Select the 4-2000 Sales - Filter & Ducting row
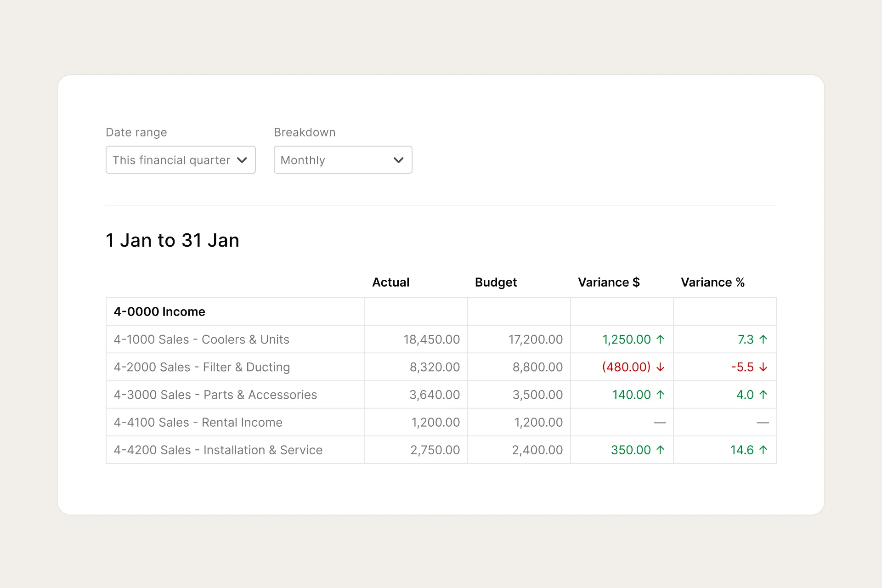882x588 pixels. (441, 367)
